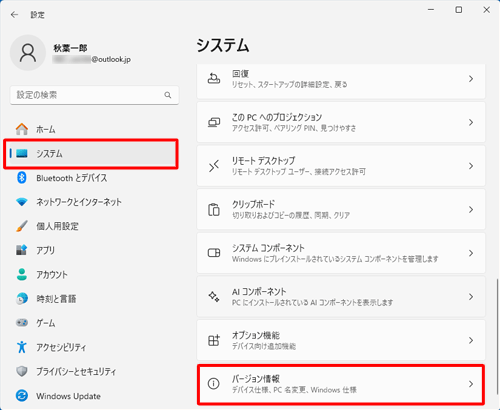
Task: Click the 個人用設定 paintbrush icon
Action: [x=22, y=226]
